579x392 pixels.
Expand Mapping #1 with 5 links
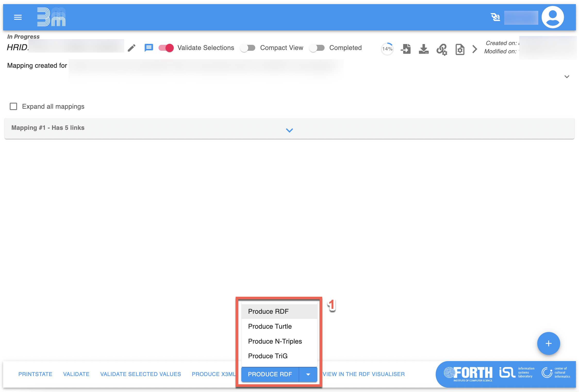pyautogui.click(x=289, y=130)
